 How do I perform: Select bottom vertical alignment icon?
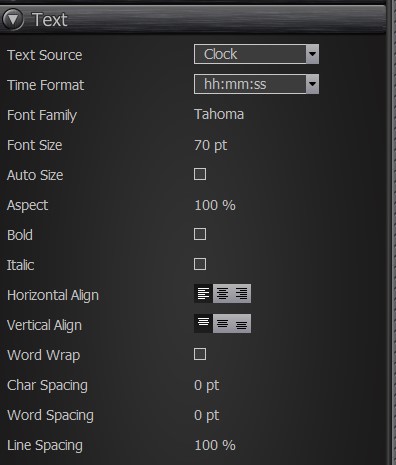241,323
